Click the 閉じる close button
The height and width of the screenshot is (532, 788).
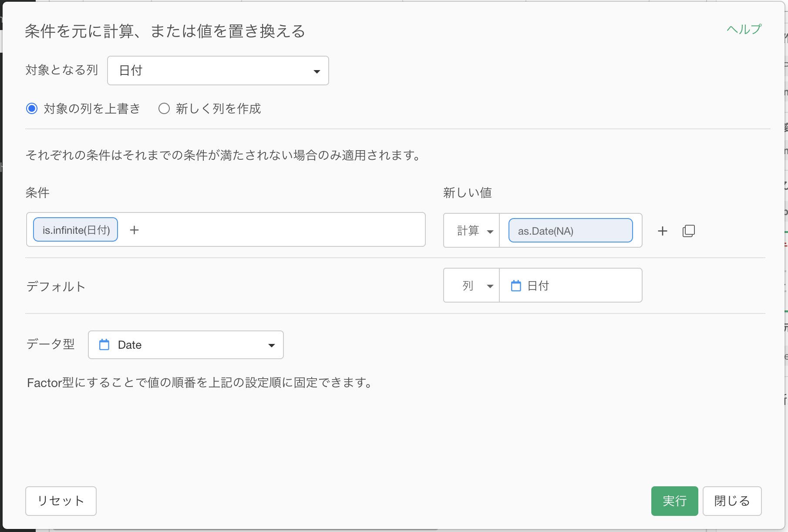[x=732, y=501]
